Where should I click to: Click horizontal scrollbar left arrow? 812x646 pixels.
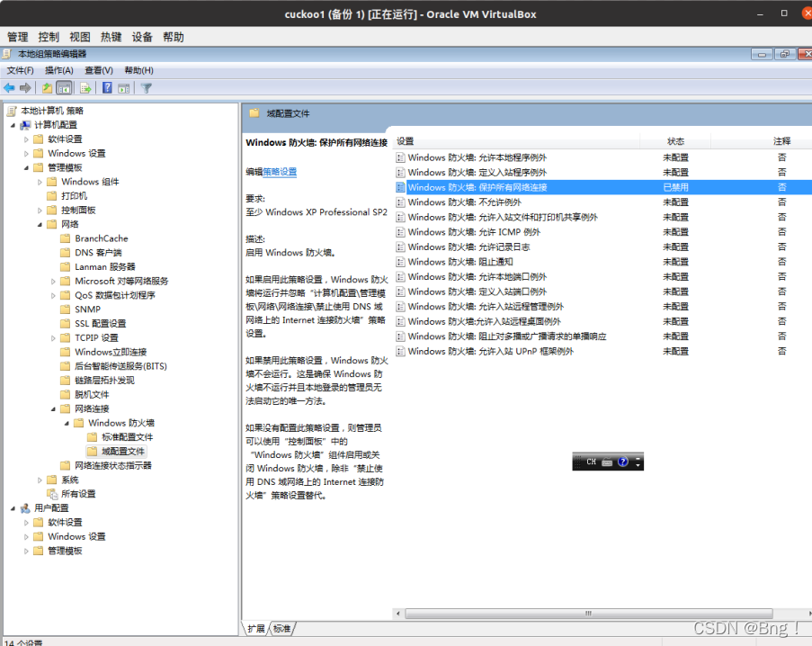397,614
